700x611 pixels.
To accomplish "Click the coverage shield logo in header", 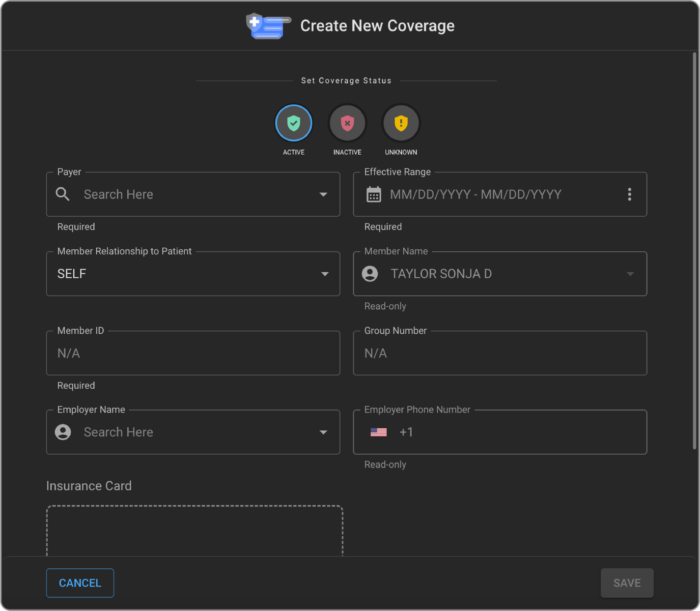I will (x=267, y=26).
